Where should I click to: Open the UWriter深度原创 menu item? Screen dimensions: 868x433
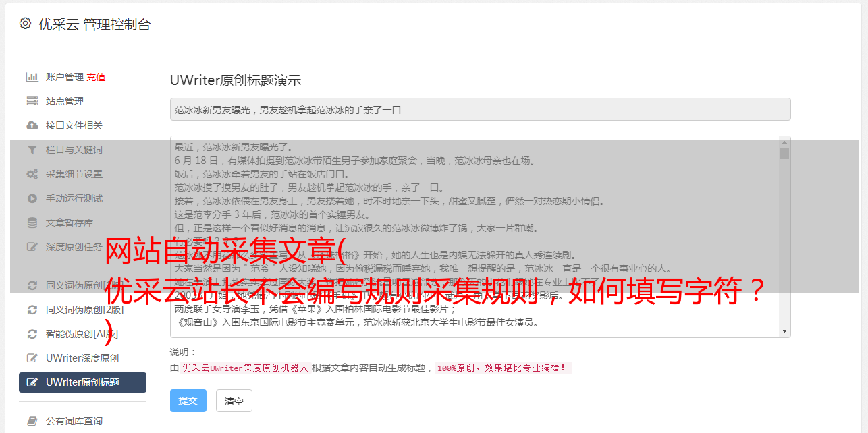(x=82, y=358)
